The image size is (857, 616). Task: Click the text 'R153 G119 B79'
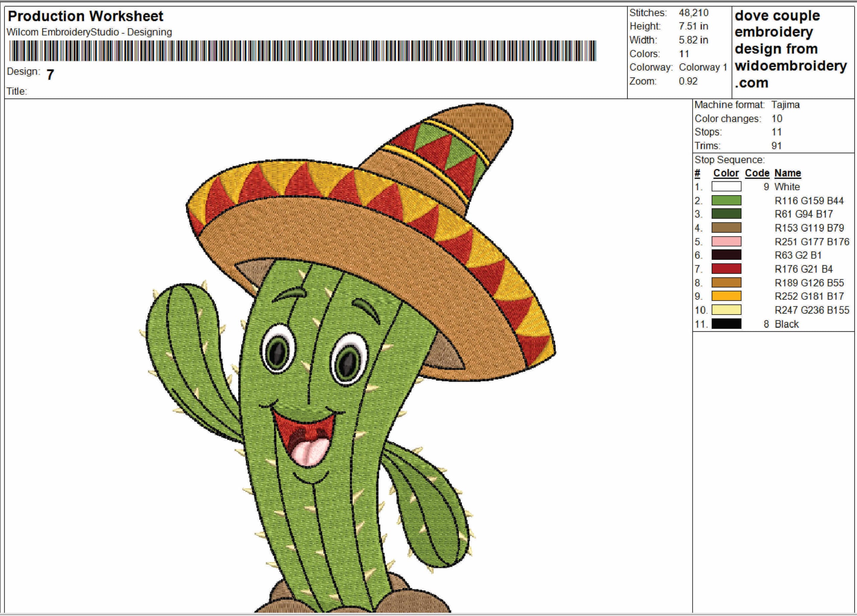(x=809, y=228)
